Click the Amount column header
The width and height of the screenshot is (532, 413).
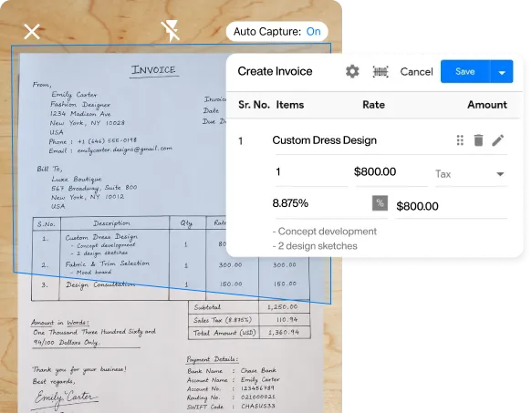click(x=487, y=105)
